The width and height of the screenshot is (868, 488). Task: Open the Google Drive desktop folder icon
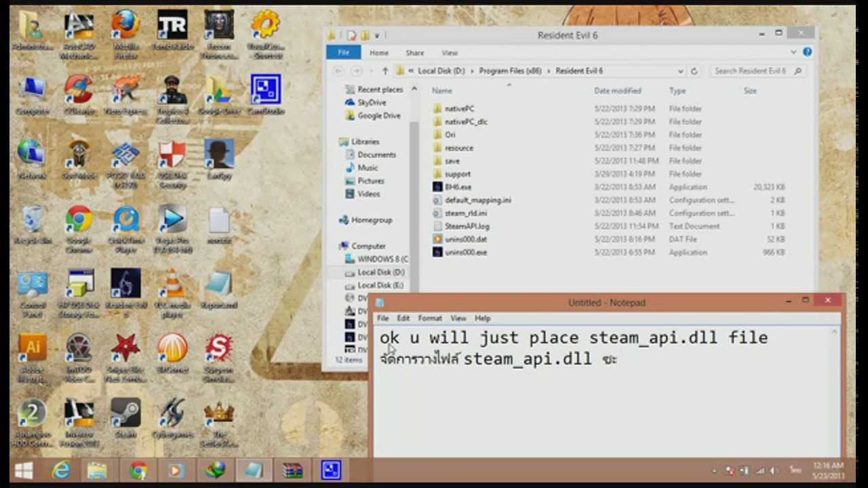coord(219,95)
